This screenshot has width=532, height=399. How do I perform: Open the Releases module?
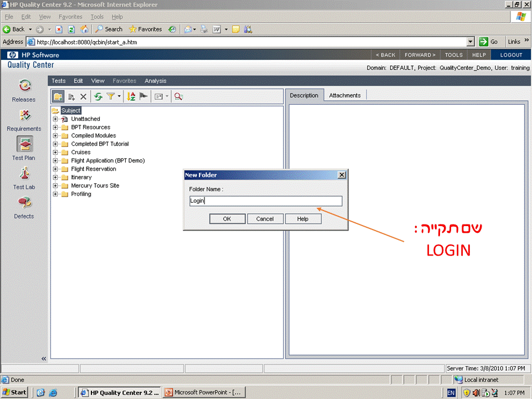[x=24, y=90]
